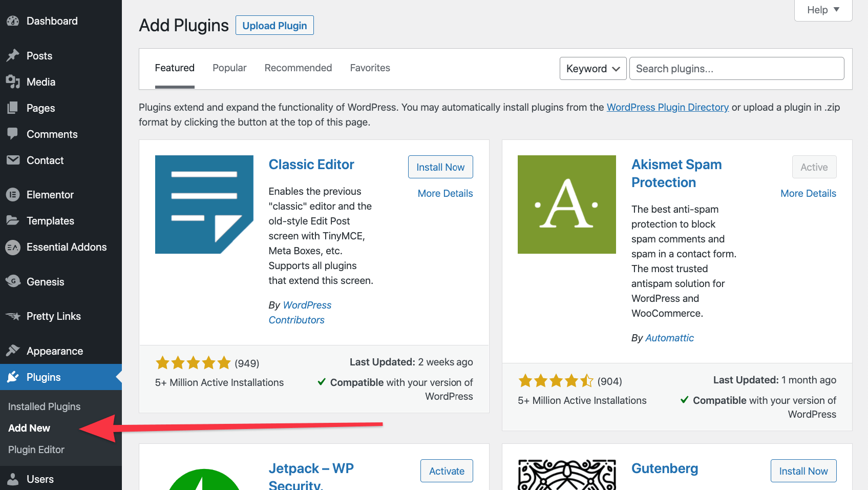Click the Gutenberg plugin thumbnail
This screenshot has width=868, height=490.
pos(567,475)
